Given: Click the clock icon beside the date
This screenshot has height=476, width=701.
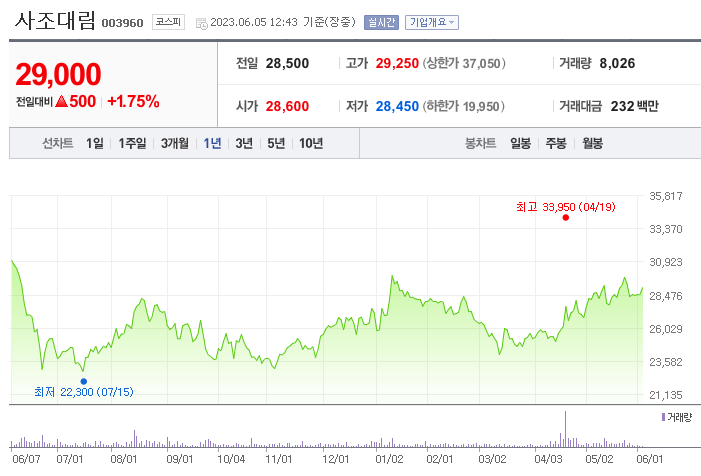Looking at the screenshot, I should [x=202, y=23].
